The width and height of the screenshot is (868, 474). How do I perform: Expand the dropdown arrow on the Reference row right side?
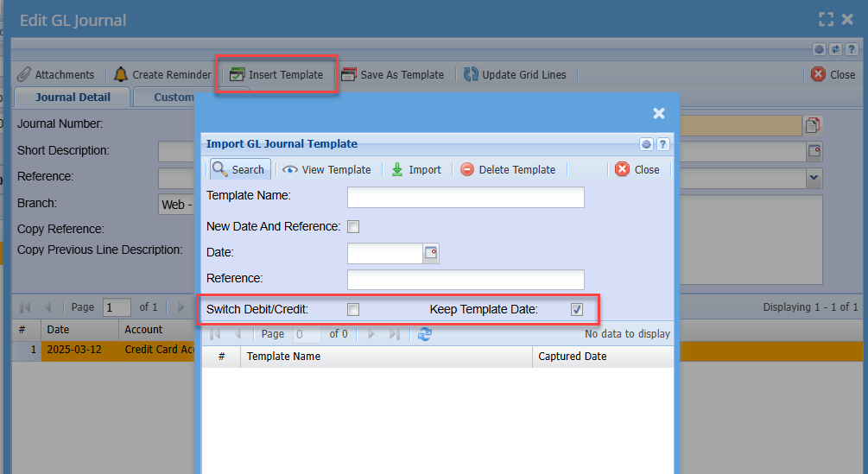tap(814, 178)
